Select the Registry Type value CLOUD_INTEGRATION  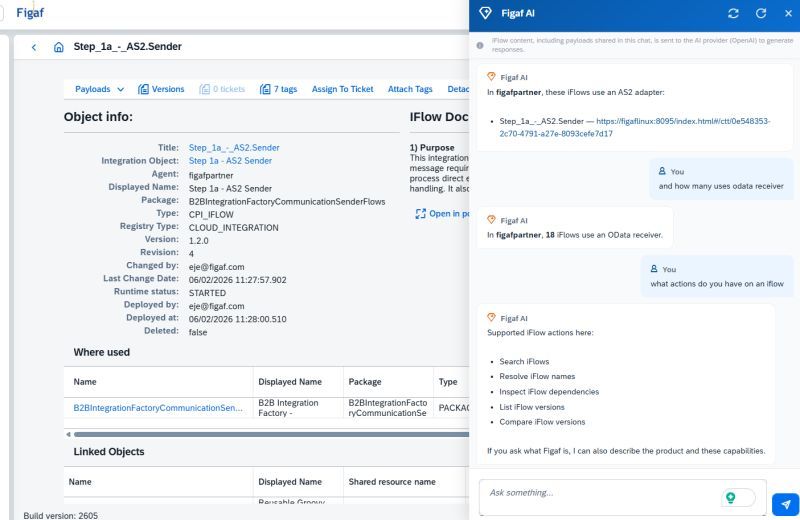234,228
